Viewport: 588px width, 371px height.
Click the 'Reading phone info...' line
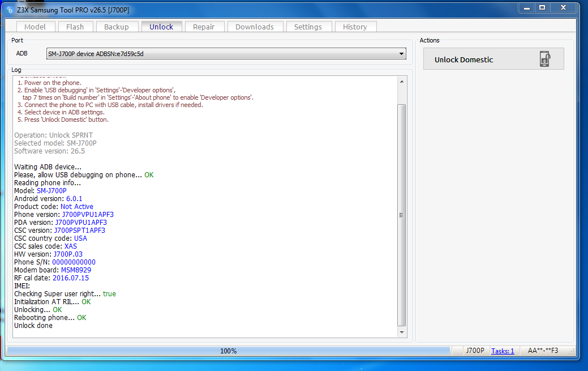[x=47, y=183]
